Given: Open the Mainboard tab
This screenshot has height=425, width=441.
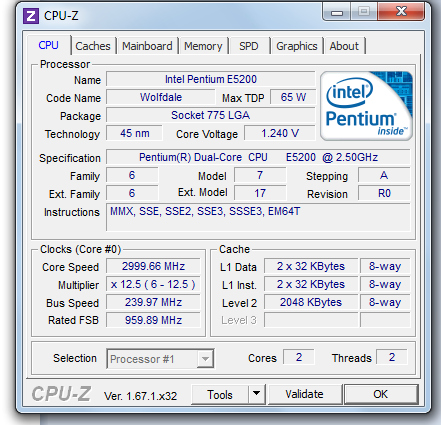Looking at the screenshot, I should click(x=147, y=46).
